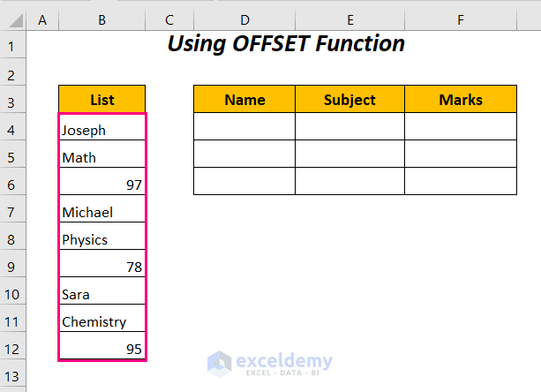The width and height of the screenshot is (541, 392).
Task: Click the yellow List header cell
Action: [102, 100]
